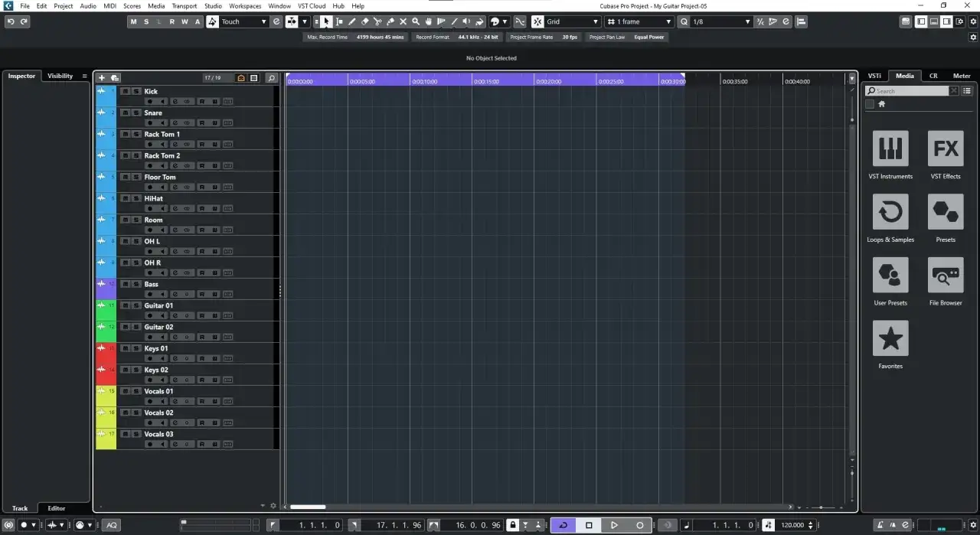
Task: Select the Glue tool
Action: coord(390,21)
